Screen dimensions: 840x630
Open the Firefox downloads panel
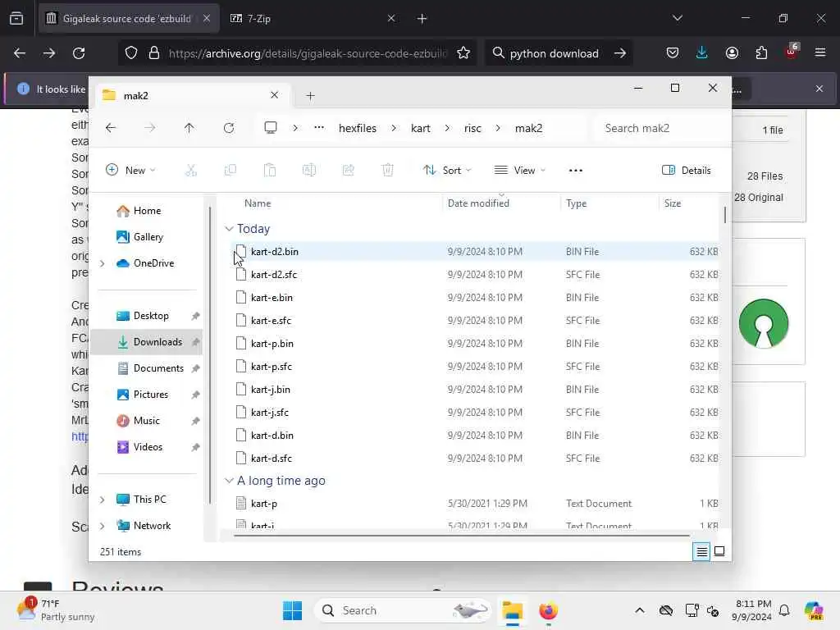point(702,53)
